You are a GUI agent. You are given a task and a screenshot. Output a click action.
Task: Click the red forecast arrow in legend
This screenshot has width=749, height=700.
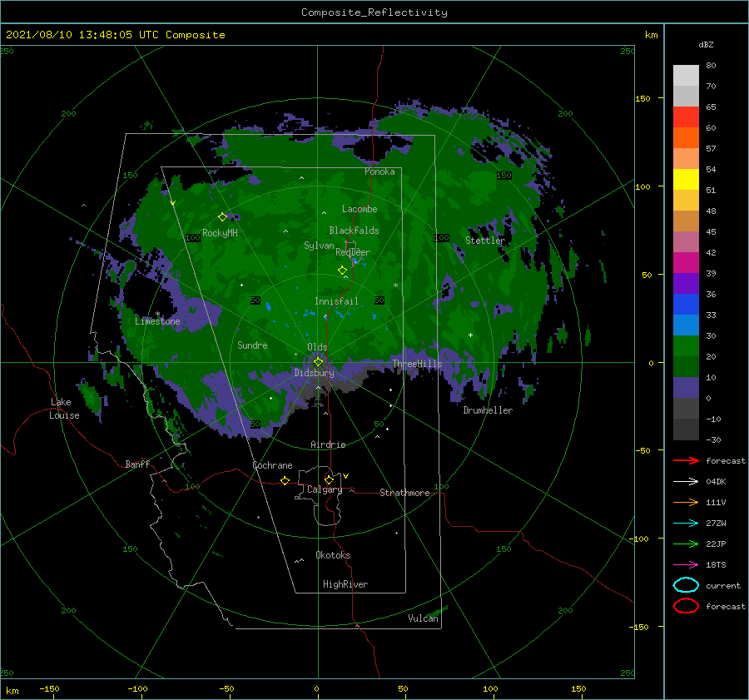coord(686,460)
